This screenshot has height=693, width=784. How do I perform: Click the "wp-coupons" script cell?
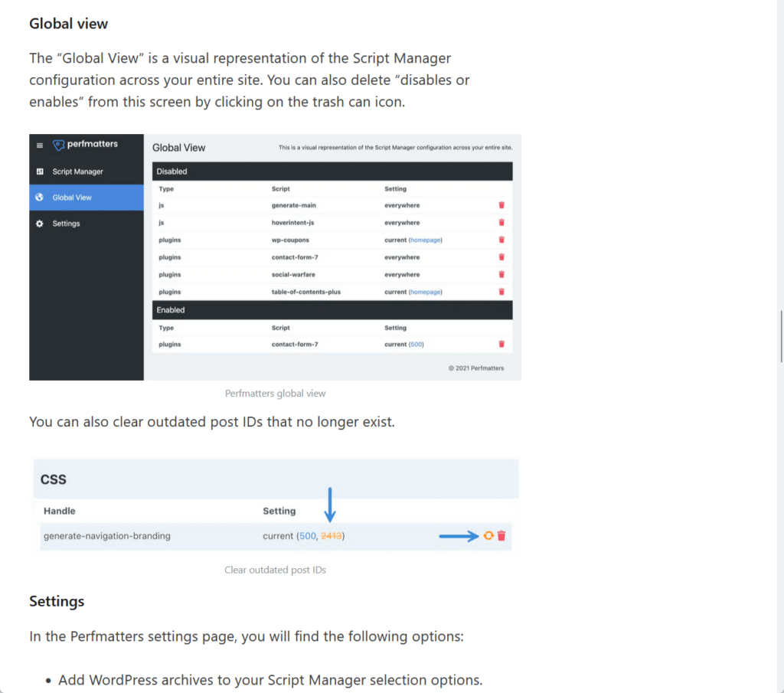pyautogui.click(x=290, y=240)
